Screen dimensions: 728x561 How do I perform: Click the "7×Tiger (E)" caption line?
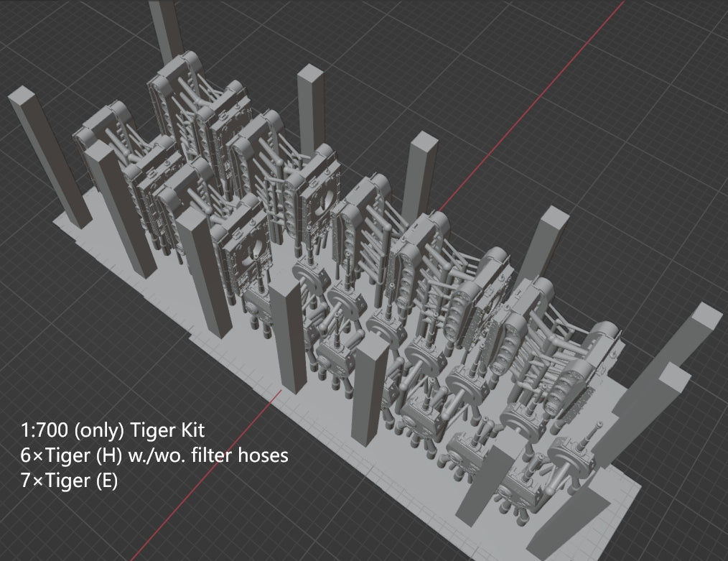click(69, 480)
